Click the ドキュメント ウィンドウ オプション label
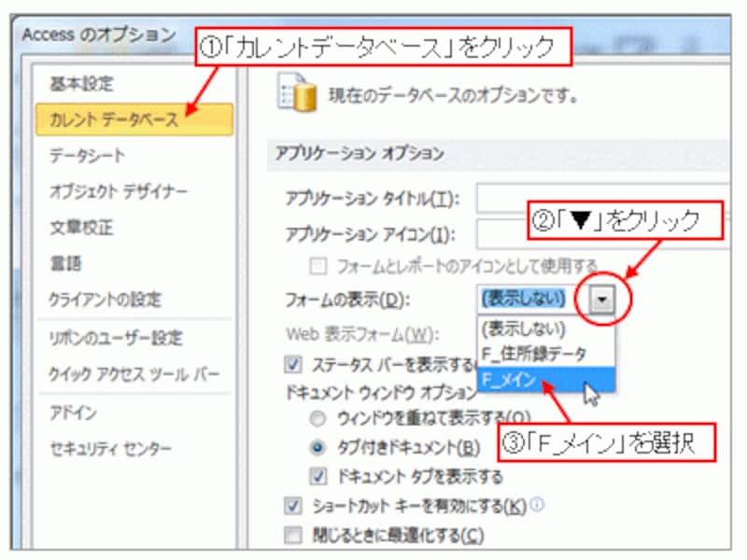Image resolution: width=747 pixels, height=560 pixels. (381, 393)
